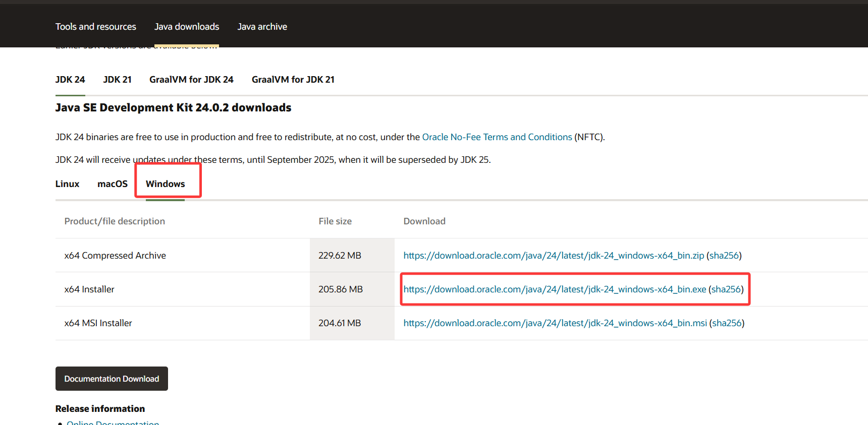Click the x64 Compressed Archive description

(x=115, y=256)
